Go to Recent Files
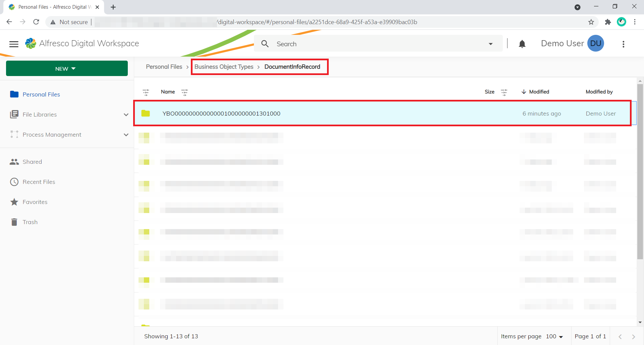Image resolution: width=644 pixels, height=345 pixels. 39,182
